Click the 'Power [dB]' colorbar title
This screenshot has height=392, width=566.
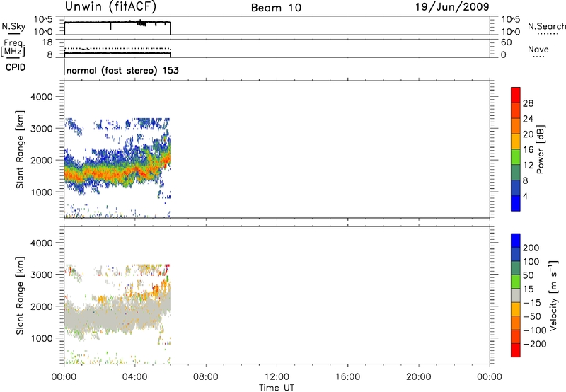coord(540,149)
